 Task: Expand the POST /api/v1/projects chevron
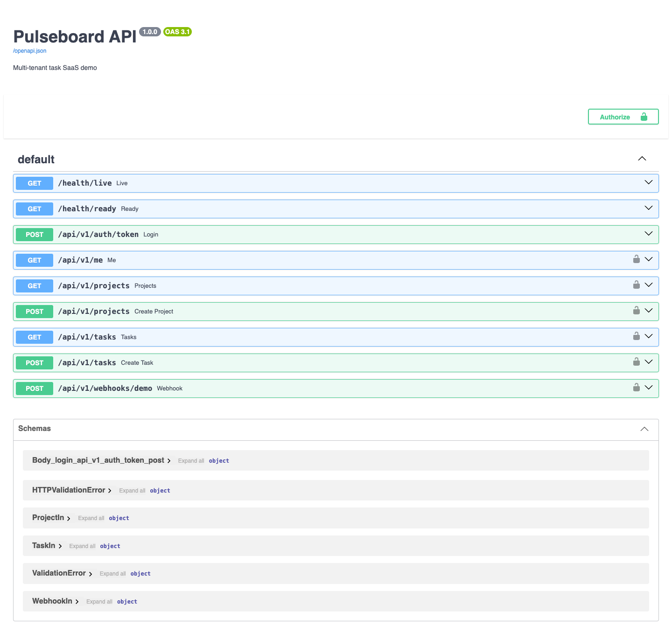(x=649, y=311)
